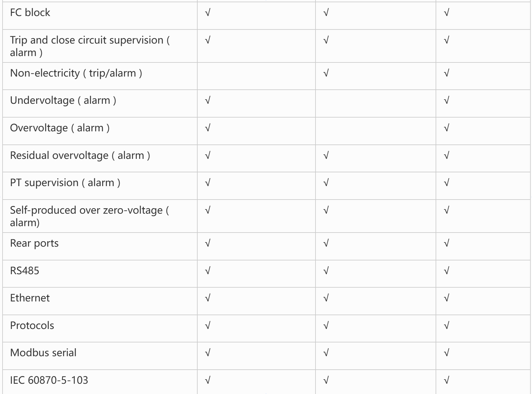Select the "Overvoltage ( alarm )" cell text
This screenshot has width=532, height=394.
click(x=60, y=128)
